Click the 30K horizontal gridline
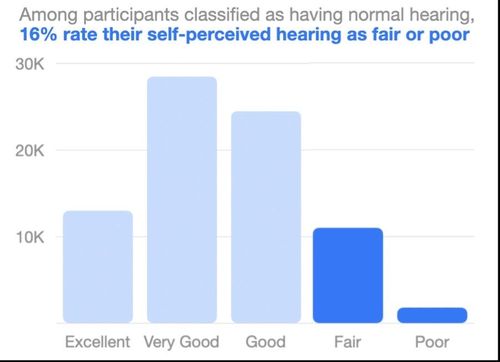 [x=265, y=63]
